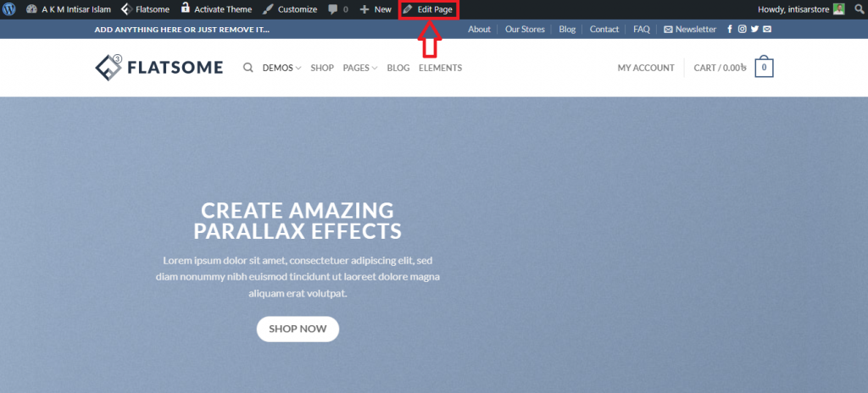
Task: Open the Contact link
Action: (x=604, y=30)
